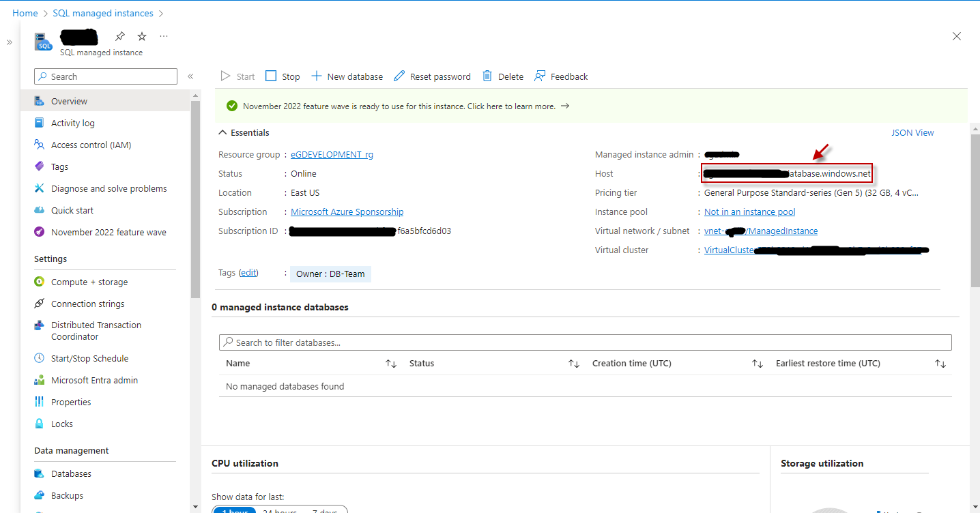The image size is (980, 513).
Task: Open Compute + storage icon
Action: (x=39, y=282)
